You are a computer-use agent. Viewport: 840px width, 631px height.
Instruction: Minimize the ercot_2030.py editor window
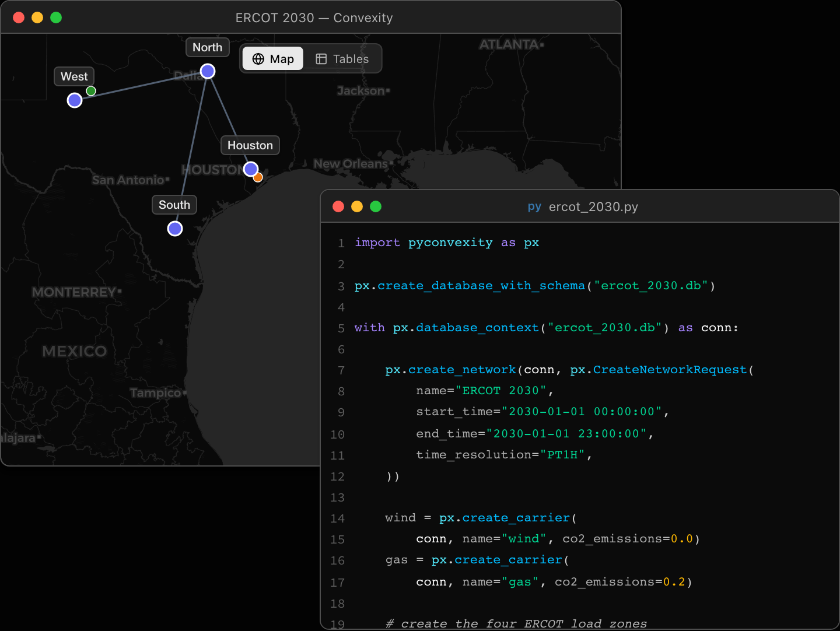[357, 206]
